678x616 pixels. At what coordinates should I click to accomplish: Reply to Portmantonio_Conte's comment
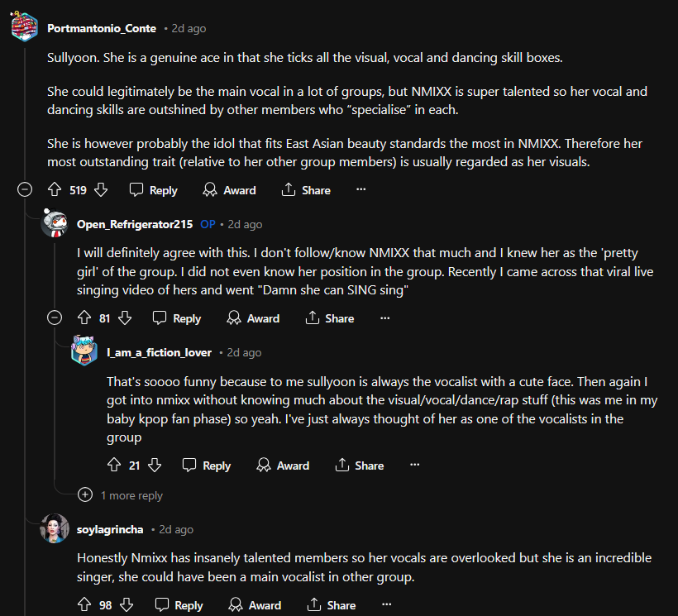[x=154, y=190]
